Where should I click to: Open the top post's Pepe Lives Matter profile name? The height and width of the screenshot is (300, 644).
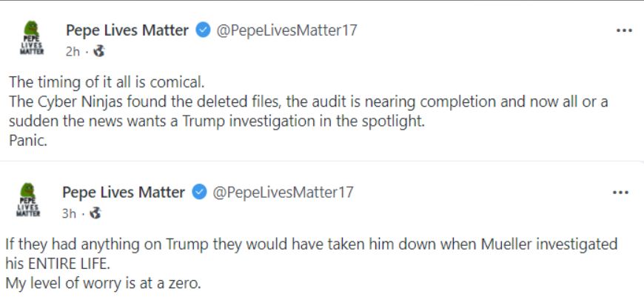click(127, 31)
